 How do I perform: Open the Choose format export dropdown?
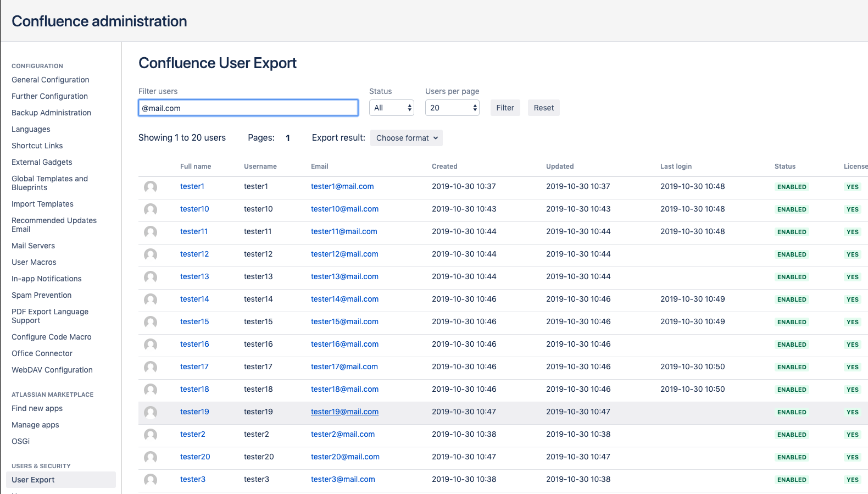(x=407, y=138)
